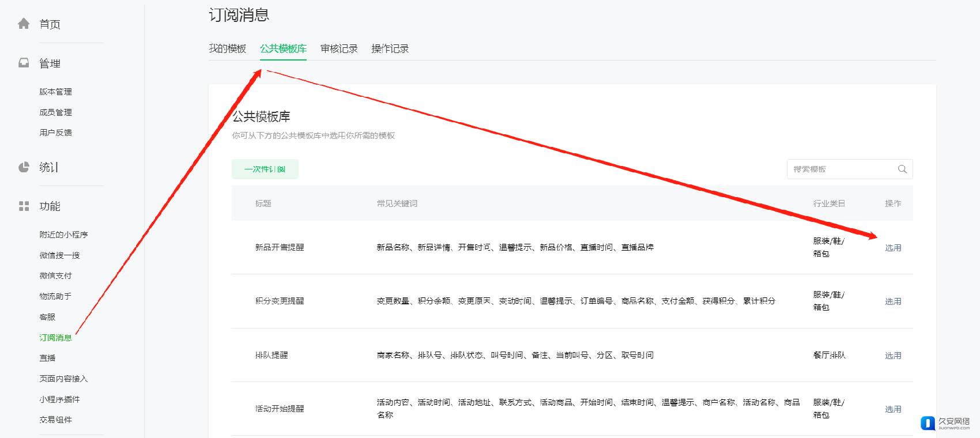Click the home icon in sidebar

(x=24, y=24)
